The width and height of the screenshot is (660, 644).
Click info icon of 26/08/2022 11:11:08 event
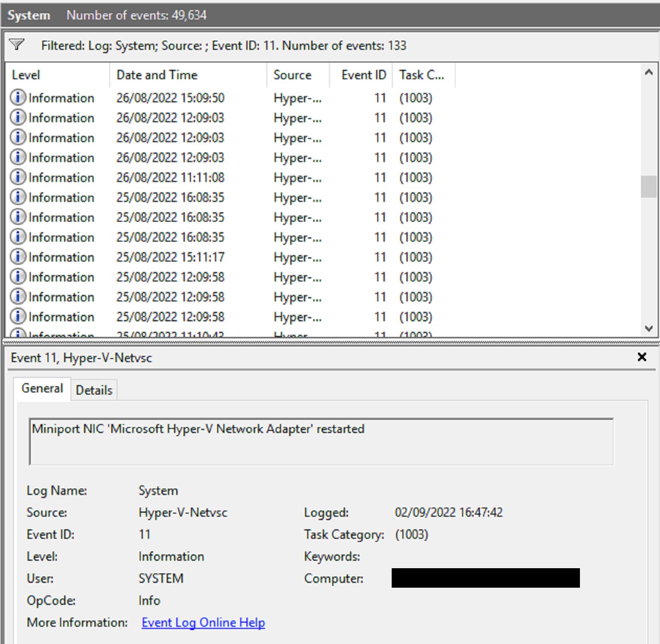[18, 178]
